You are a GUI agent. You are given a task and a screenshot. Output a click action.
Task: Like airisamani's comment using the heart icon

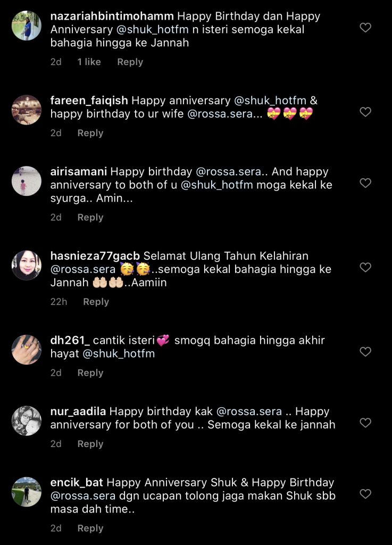click(365, 183)
